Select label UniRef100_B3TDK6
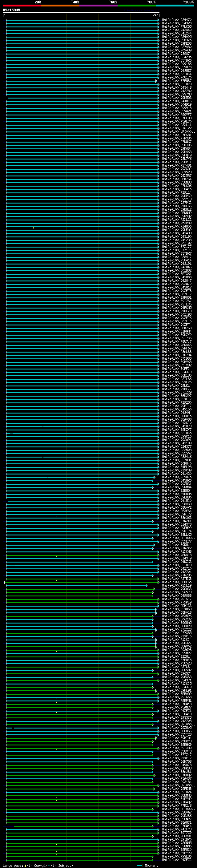The image size is (197, 868). point(177,61)
